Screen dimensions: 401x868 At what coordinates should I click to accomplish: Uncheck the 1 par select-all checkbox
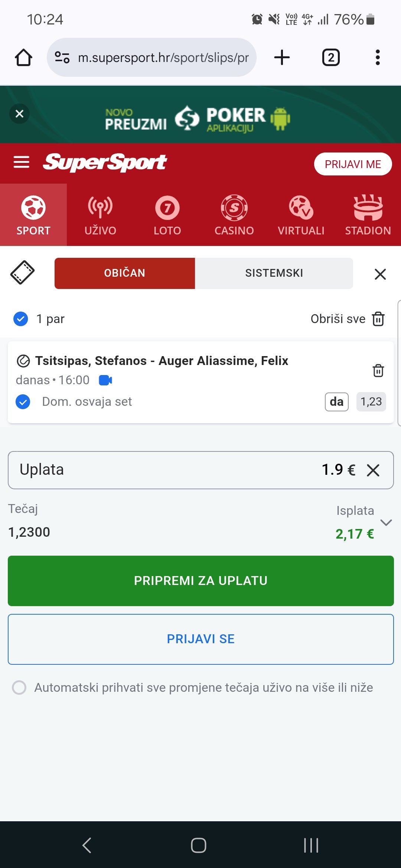coord(21,319)
